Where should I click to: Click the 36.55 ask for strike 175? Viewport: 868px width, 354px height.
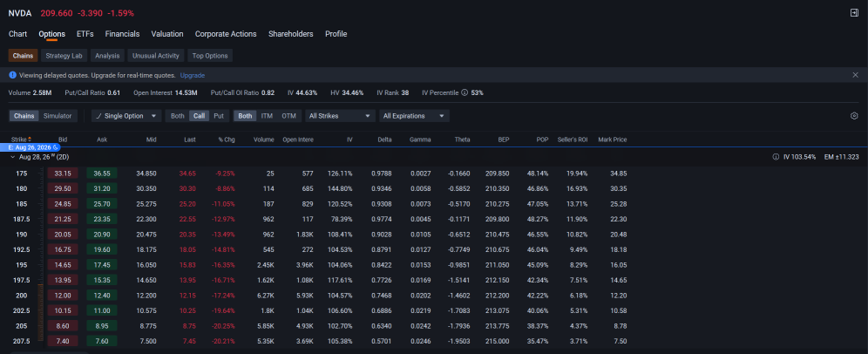pyautogui.click(x=102, y=174)
